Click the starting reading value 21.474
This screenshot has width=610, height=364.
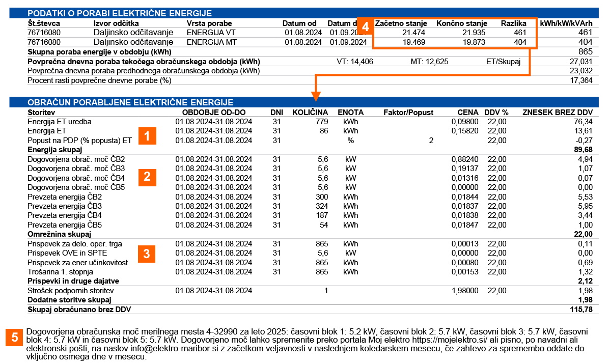click(x=413, y=33)
